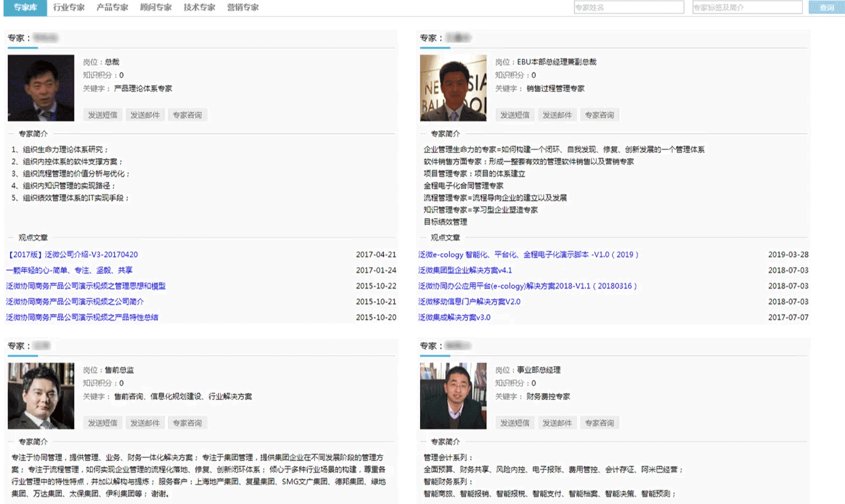845x504 pixels.
Task: Open the EBU本部总经理 expert's photo
Action: click(x=453, y=88)
